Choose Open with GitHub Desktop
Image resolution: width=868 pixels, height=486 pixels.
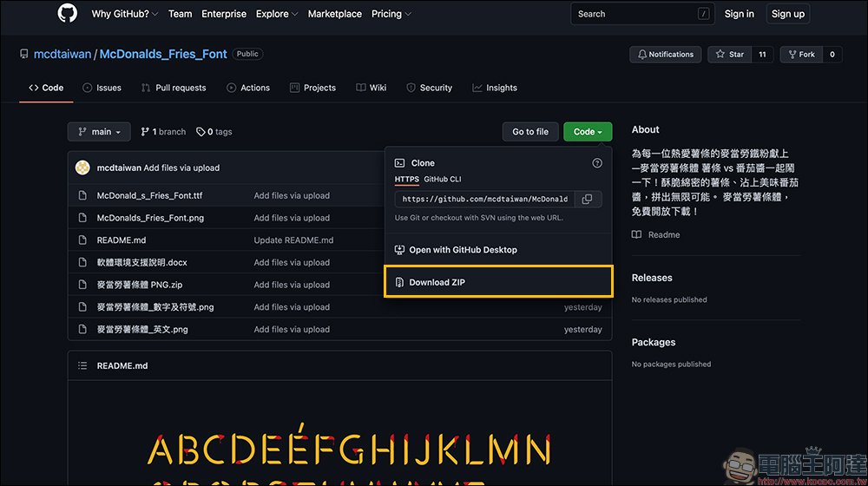pyautogui.click(x=462, y=250)
